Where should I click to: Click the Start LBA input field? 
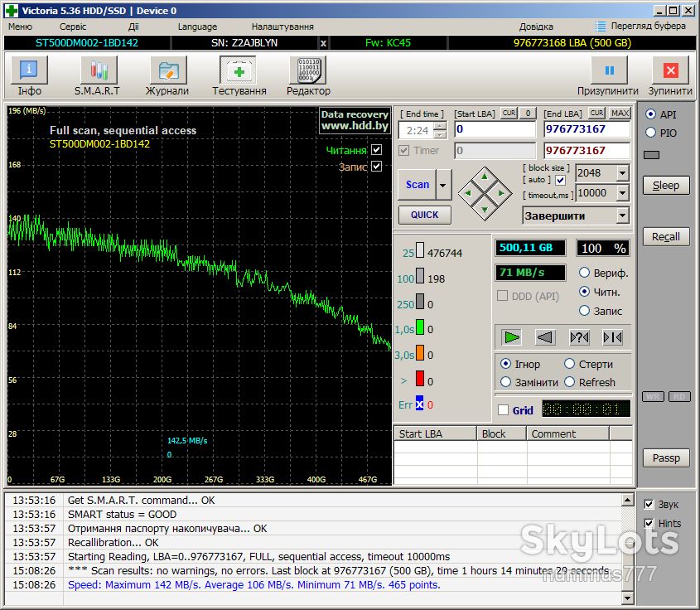point(495,129)
